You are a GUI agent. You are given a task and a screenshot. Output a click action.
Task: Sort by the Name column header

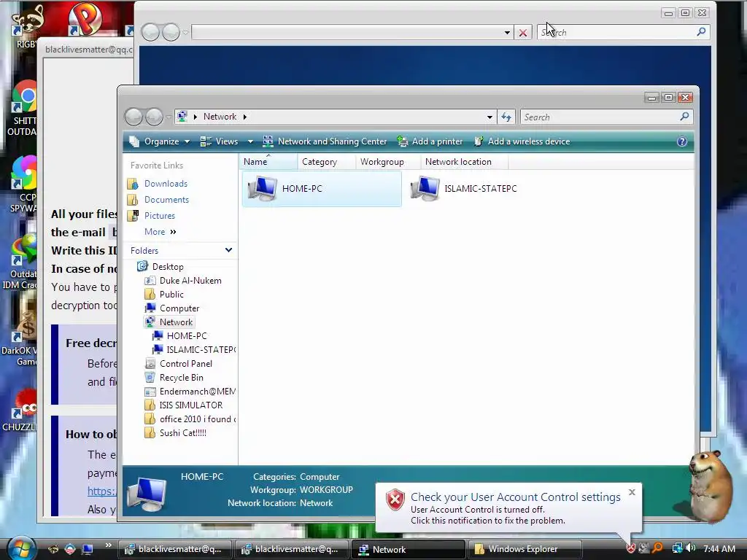(268, 162)
